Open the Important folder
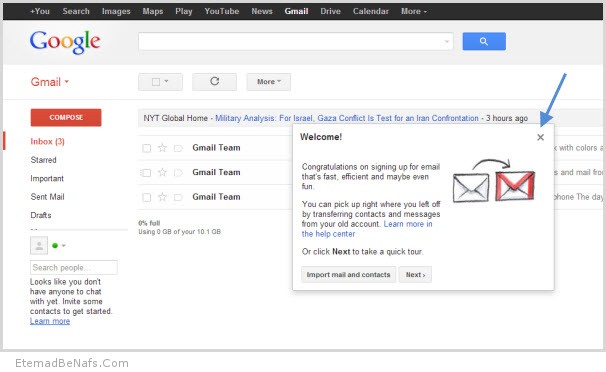 tap(47, 178)
